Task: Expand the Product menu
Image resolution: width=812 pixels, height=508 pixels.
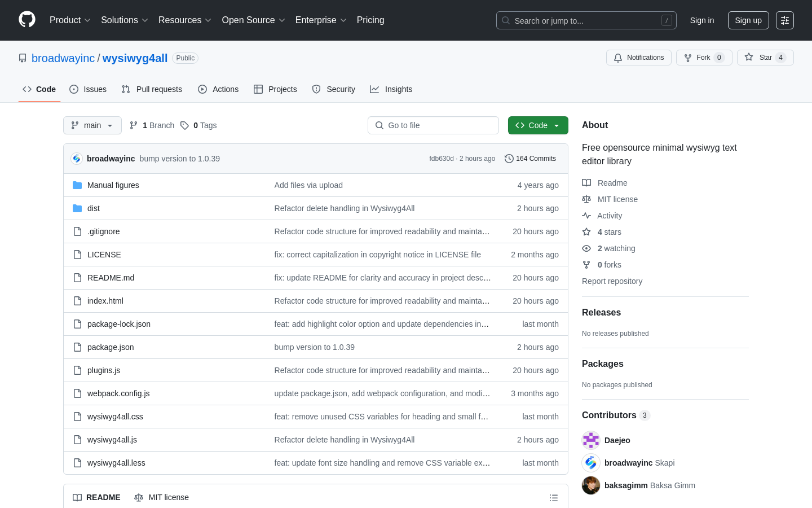Action: click(x=70, y=20)
